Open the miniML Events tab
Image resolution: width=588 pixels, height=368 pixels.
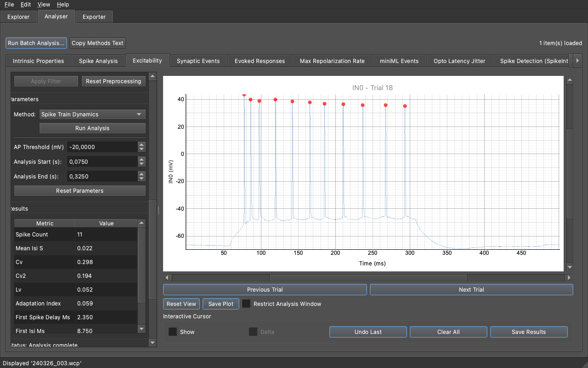point(399,61)
